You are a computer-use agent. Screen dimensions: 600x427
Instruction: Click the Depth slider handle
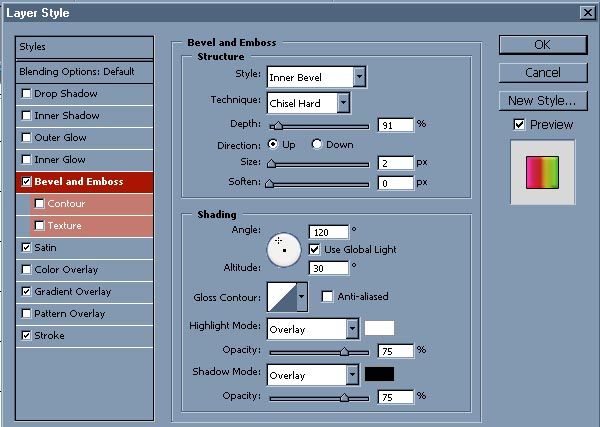(278, 126)
